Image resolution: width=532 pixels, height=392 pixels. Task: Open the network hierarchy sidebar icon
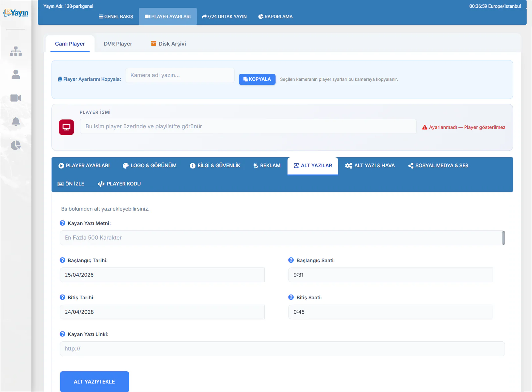pyautogui.click(x=16, y=51)
